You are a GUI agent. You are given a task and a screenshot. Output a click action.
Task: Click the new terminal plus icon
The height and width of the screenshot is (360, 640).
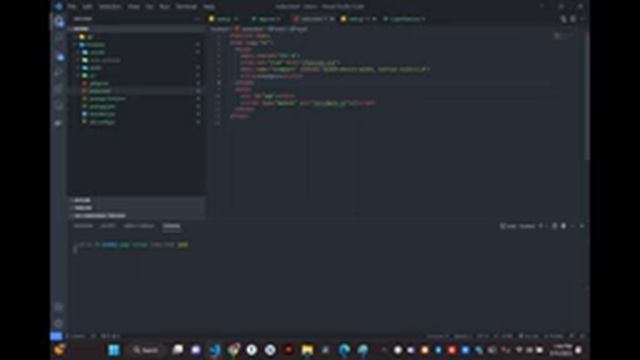[541, 226]
